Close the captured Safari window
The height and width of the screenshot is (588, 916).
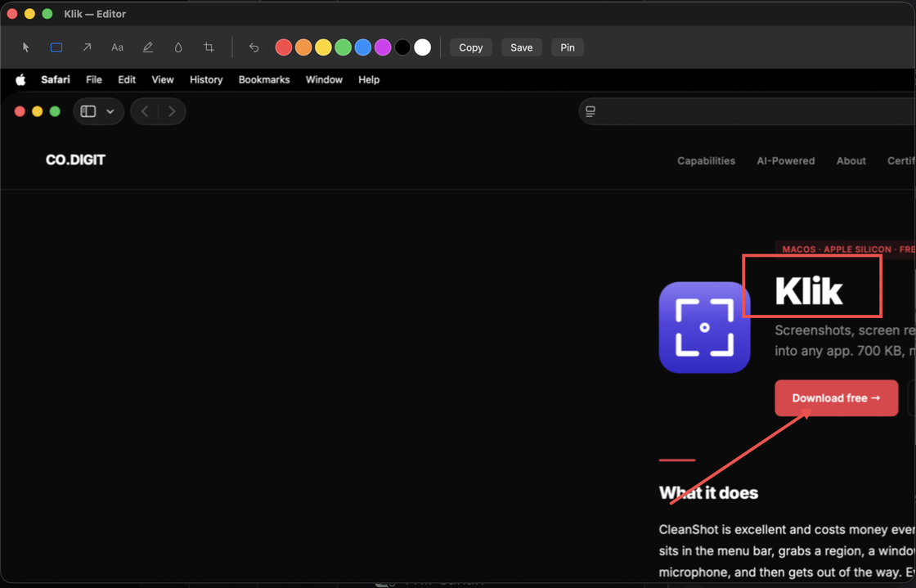(20, 111)
